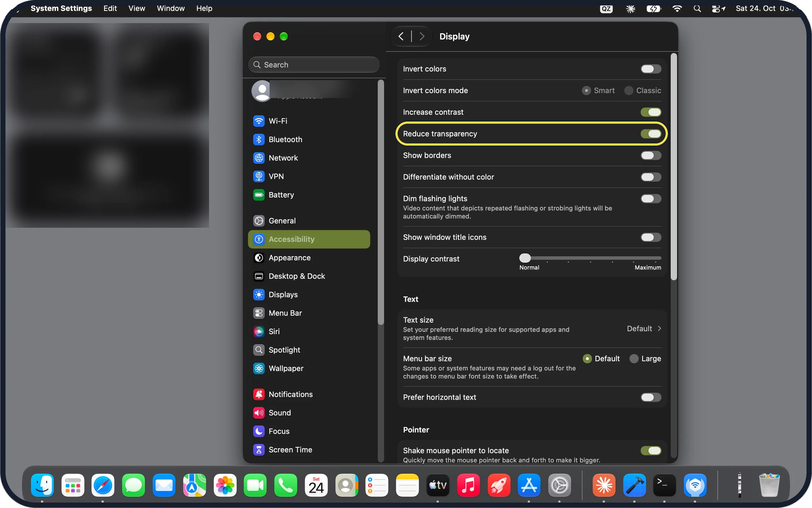
Task: Disable Shake mouse pointer to locate
Action: (x=651, y=451)
